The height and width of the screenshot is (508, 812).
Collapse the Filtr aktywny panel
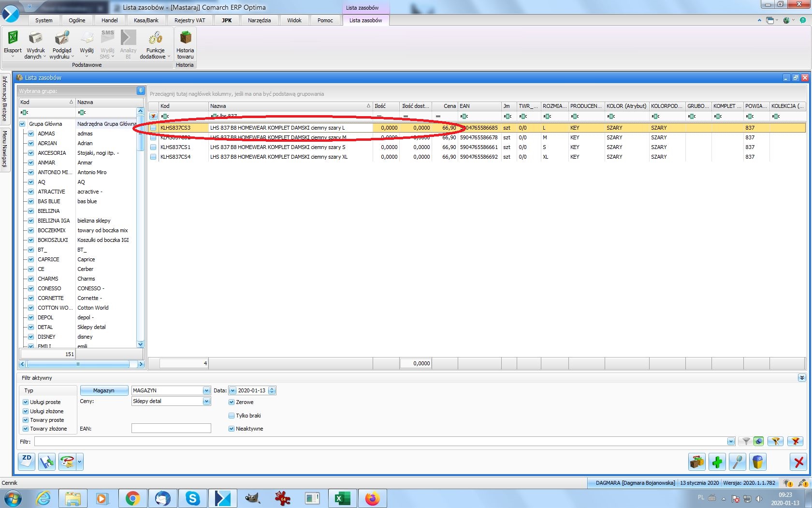click(802, 378)
